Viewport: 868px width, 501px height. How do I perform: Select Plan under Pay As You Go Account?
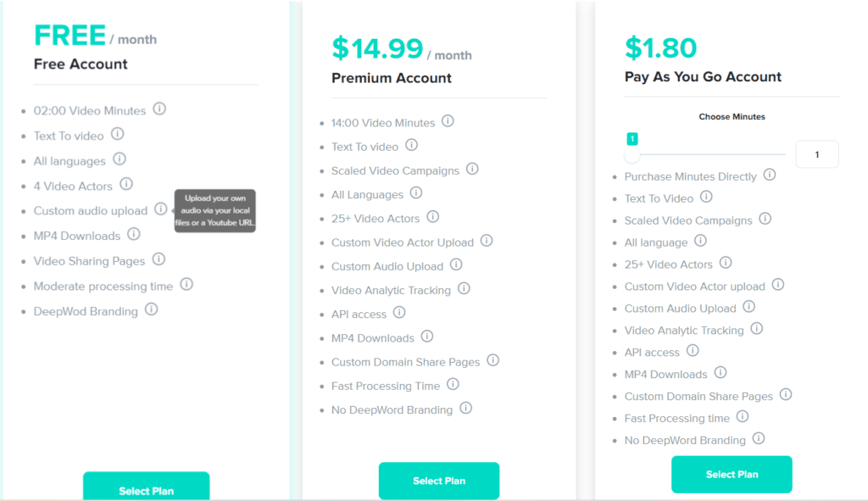coord(731,474)
